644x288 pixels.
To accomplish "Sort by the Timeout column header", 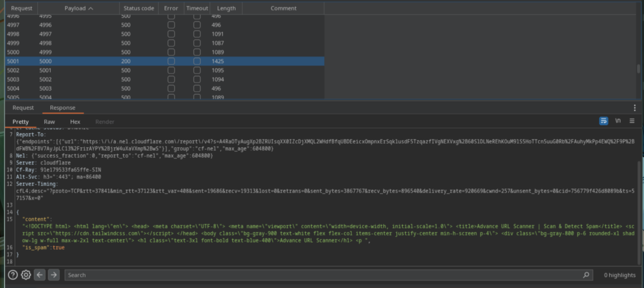I will (x=197, y=8).
